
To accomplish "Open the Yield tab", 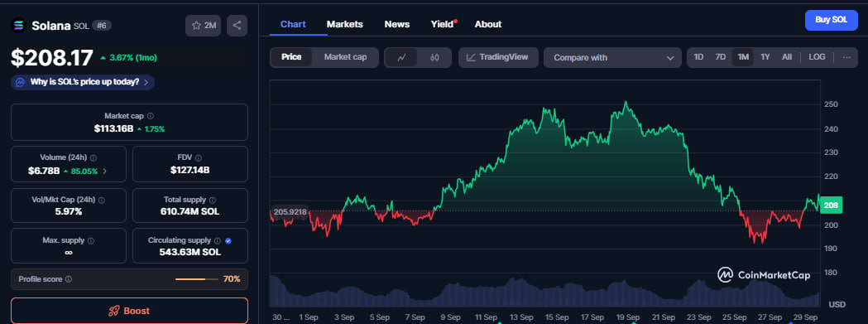I will tap(443, 24).
